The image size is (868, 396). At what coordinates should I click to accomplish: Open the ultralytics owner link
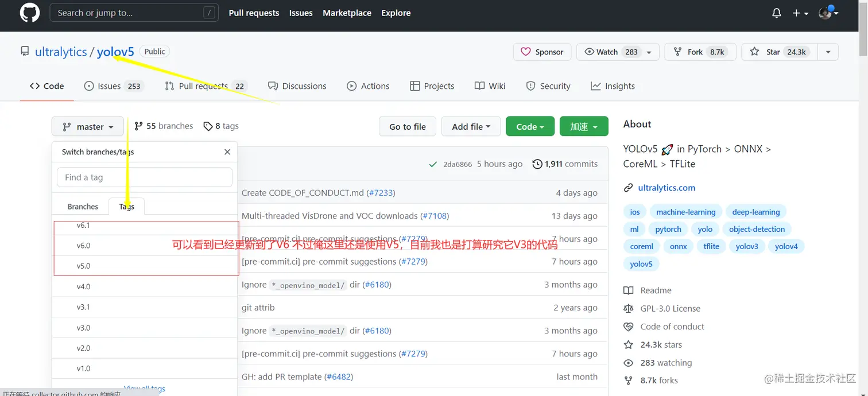click(61, 52)
